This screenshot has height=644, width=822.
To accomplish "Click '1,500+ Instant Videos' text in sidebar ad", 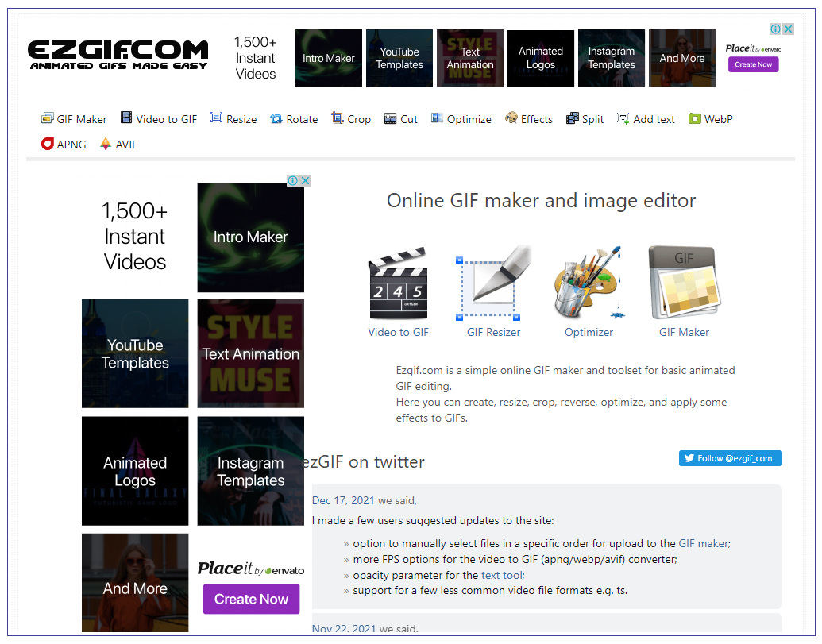I will 135,237.
